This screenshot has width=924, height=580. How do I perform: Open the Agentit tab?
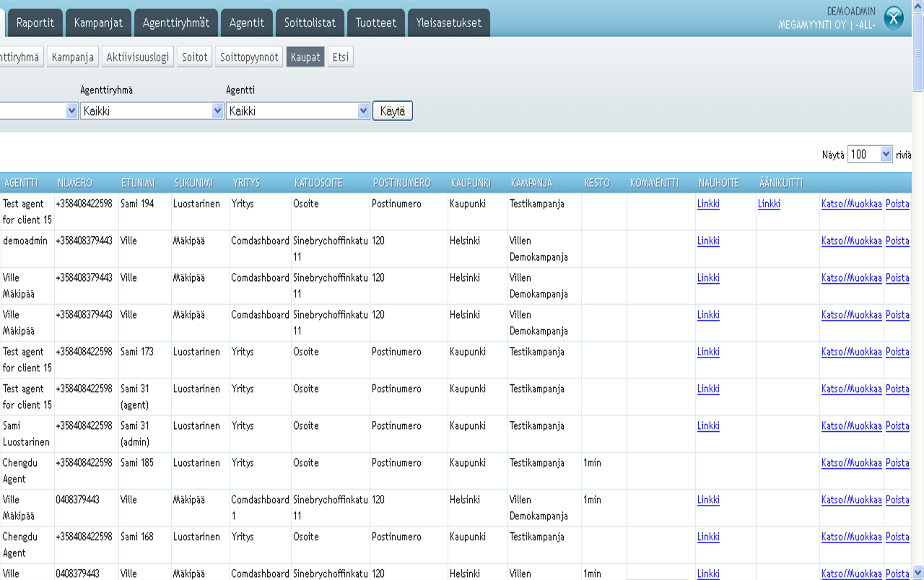coord(247,22)
